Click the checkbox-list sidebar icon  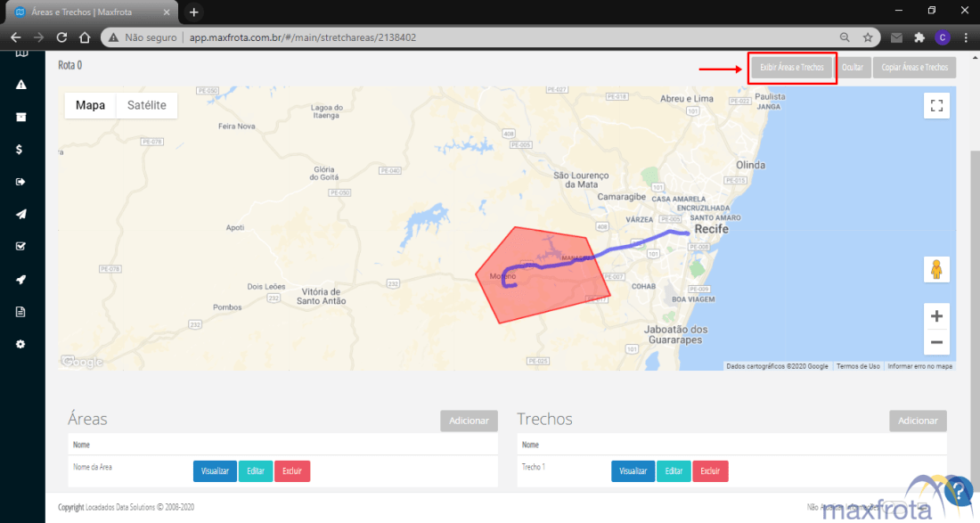click(20, 247)
